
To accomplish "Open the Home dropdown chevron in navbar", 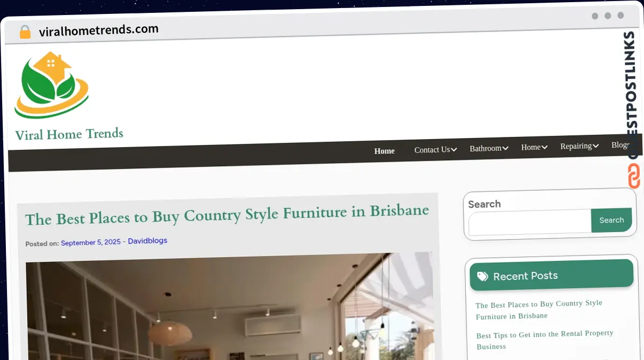I will coord(544,147).
